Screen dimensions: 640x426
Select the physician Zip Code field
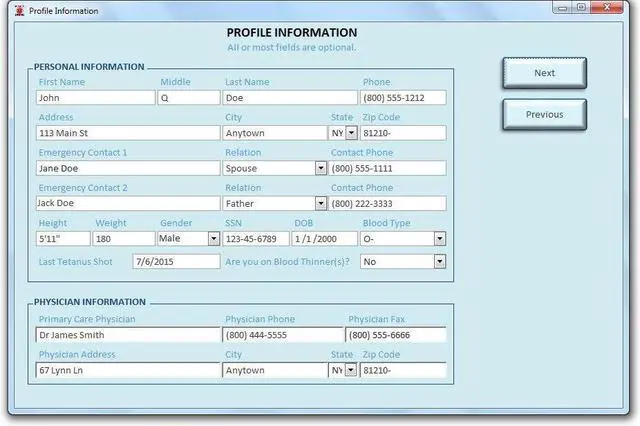pos(403,370)
